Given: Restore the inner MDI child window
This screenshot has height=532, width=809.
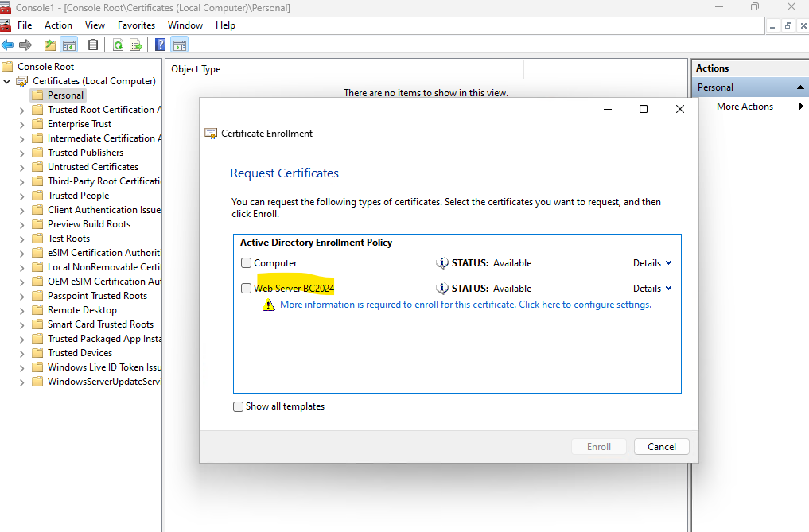Looking at the screenshot, I should 788,25.
